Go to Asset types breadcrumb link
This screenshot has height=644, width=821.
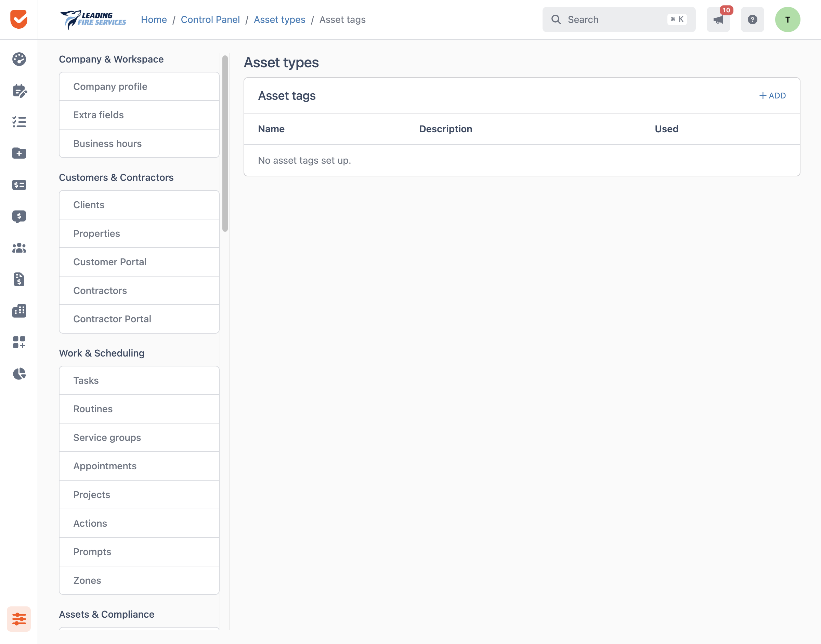pos(279,19)
